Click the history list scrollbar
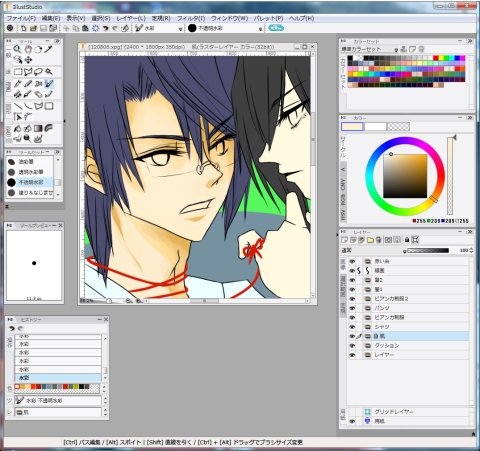Viewport: 480px width, 451px height. (105, 358)
